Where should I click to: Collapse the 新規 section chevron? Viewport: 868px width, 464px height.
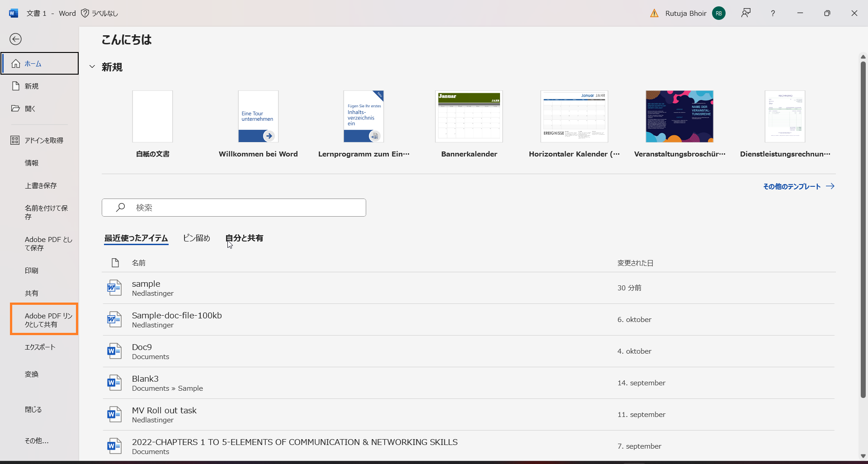click(92, 67)
